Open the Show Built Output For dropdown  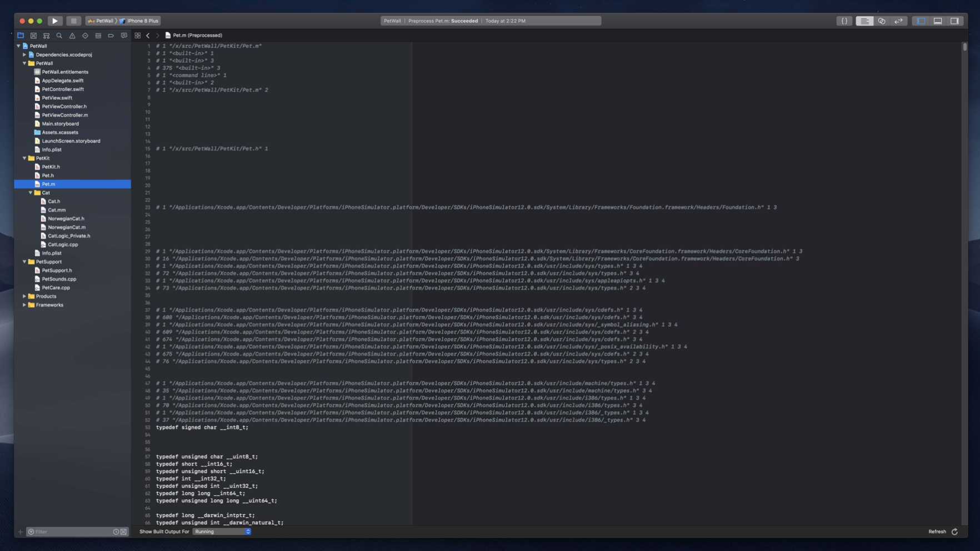click(x=221, y=532)
